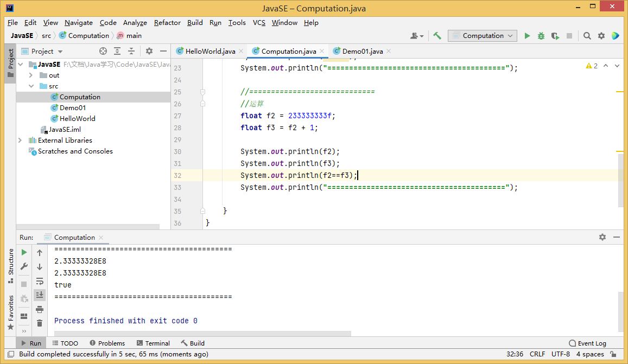Click the warnings count indicator
628x364 pixels.
pos(592,66)
